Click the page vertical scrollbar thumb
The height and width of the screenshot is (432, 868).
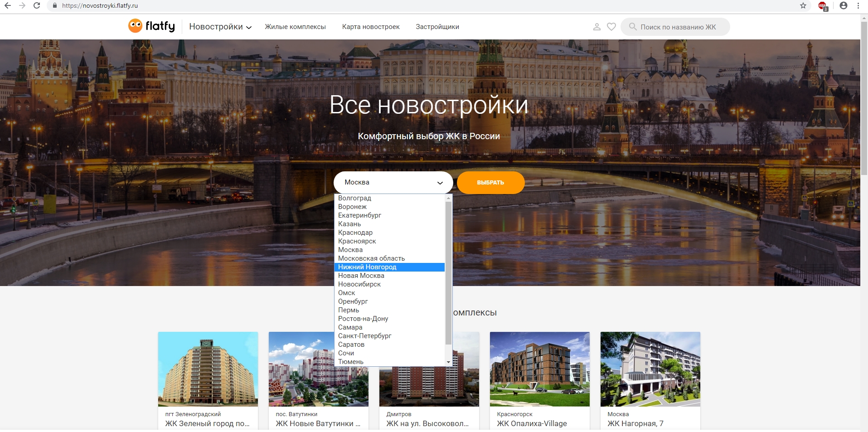(864, 99)
